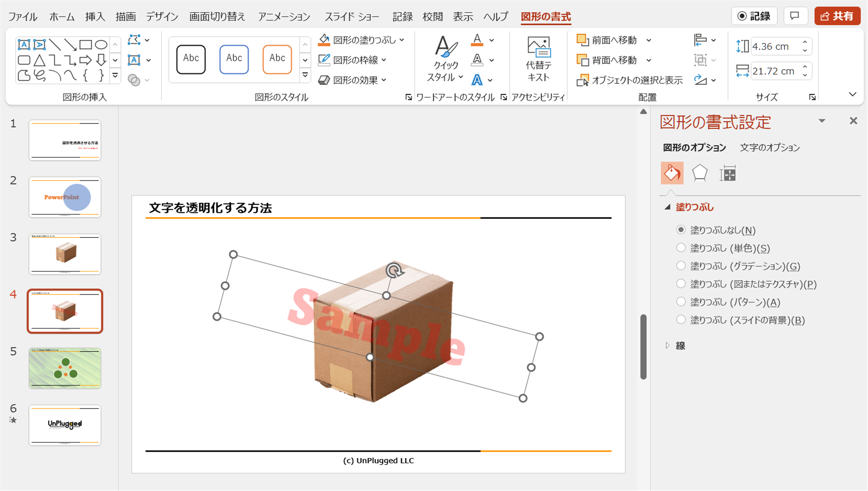Select solid fill radio button
Image resolution: width=868 pixels, height=491 pixels.
(681, 248)
